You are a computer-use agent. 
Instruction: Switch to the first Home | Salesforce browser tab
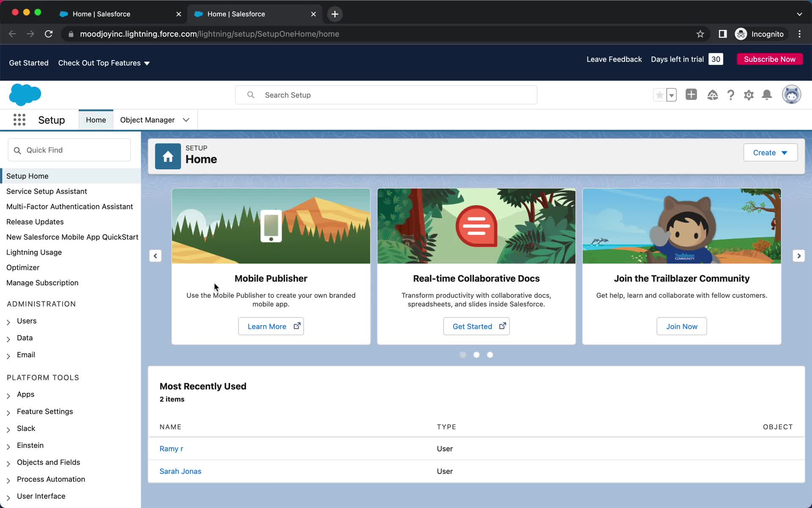tap(121, 14)
